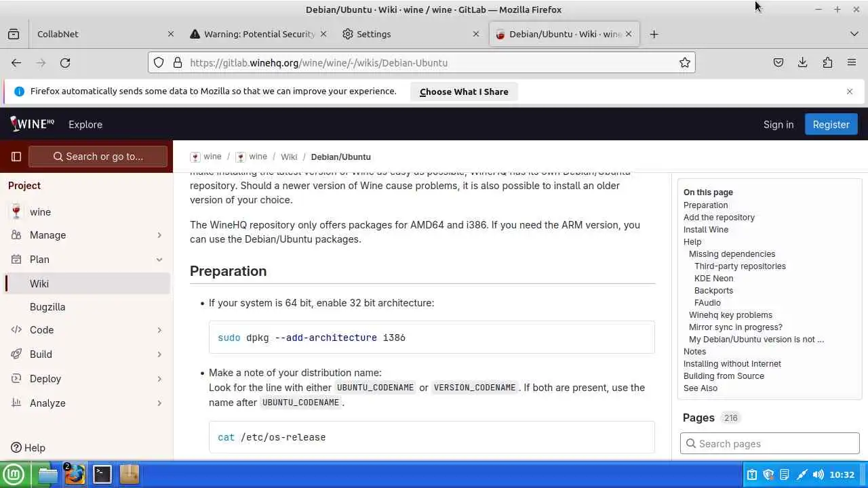
Task: Jump to KDE Neon section
Action: [713, 278]
